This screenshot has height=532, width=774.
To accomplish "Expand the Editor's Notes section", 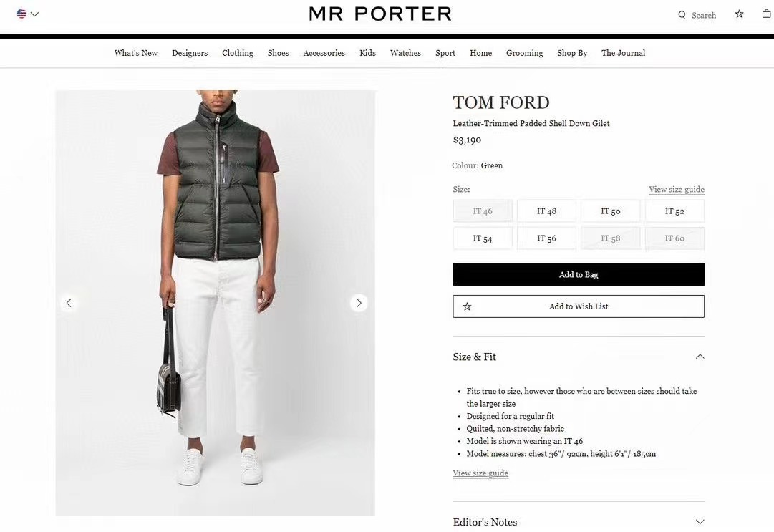I will point(700,522).
